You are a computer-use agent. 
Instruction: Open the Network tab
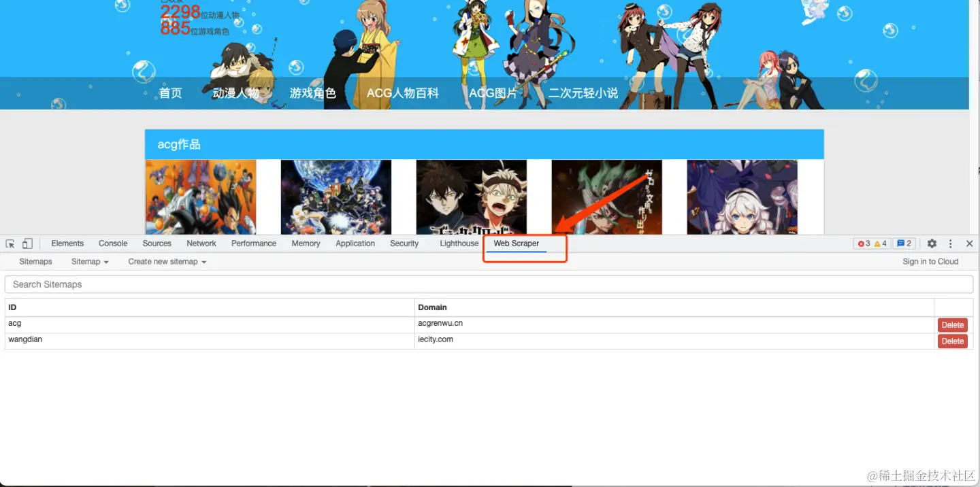[x=201, y=244]
